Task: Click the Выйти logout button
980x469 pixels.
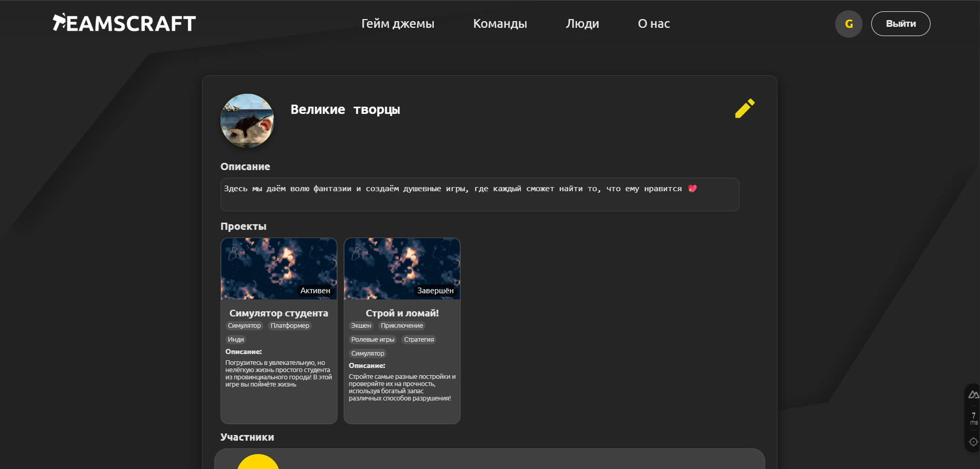Action: coord(901,24)
